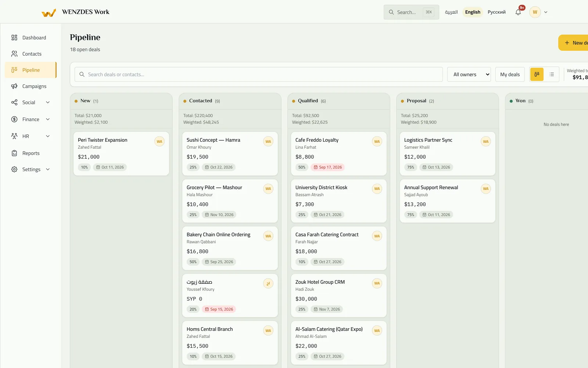The height and width of the screenshot is (368, 588).
Task: Switch language to Arabic
Action: click(x=451, y=12)
